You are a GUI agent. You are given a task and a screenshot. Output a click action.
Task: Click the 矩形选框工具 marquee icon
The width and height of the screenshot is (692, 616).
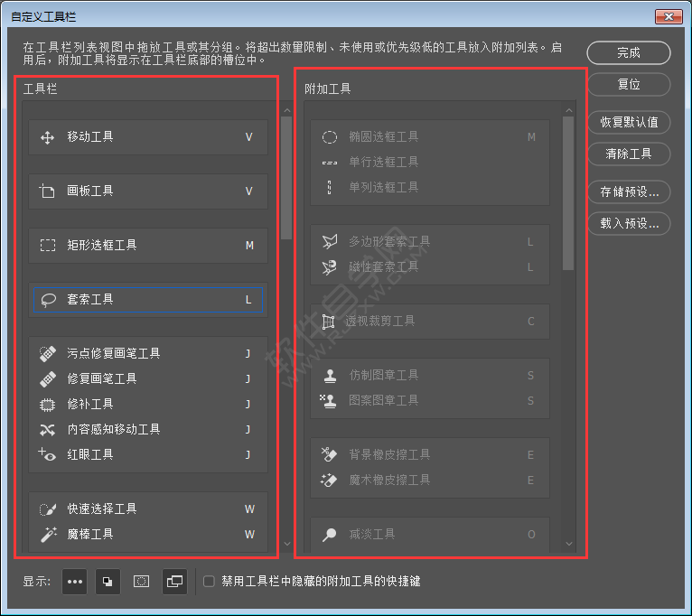tap(48, 246)
